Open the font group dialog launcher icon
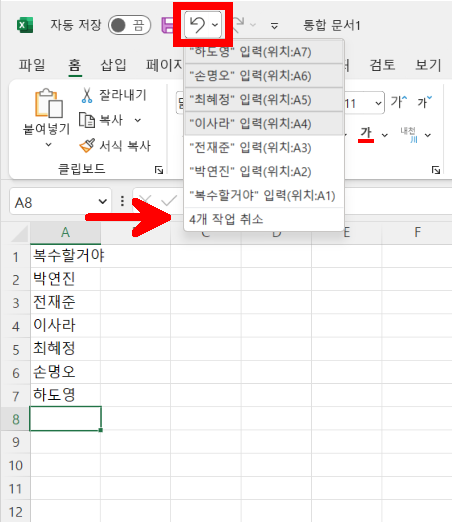This screenshot has height=522, width=452. 436,170
